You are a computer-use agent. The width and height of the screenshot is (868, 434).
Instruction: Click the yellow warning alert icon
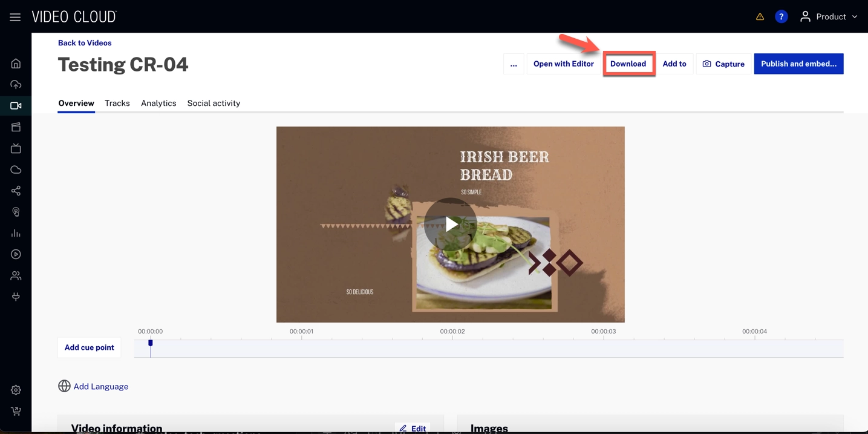(760, 17)
